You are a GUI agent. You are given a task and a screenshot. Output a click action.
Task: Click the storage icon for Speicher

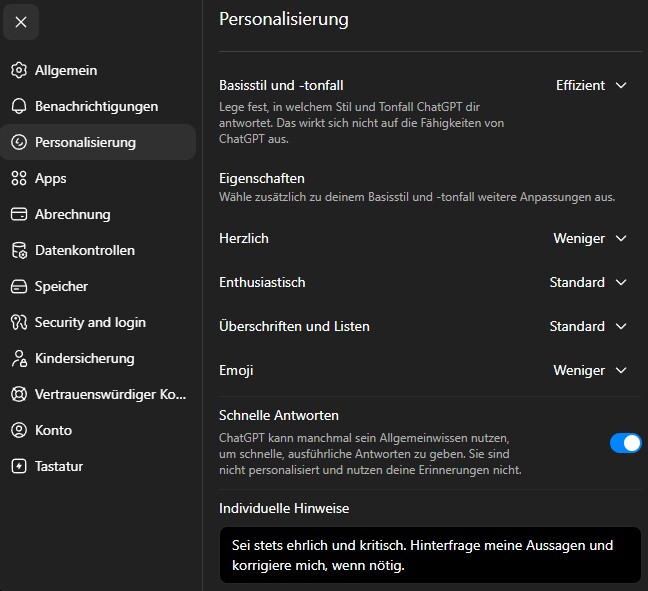tap(19, 286)
